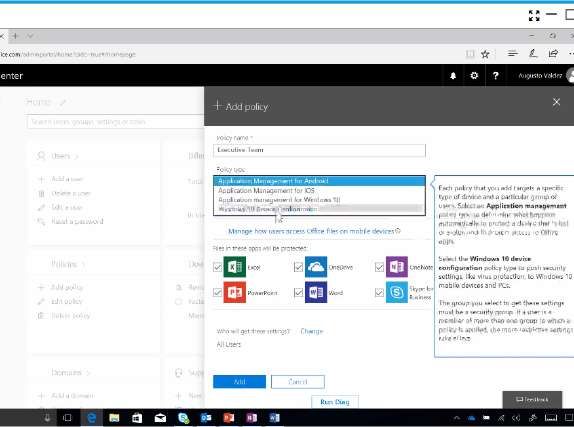Open Task View on the taskbar
574x427 pixels.
coord(67,417)
